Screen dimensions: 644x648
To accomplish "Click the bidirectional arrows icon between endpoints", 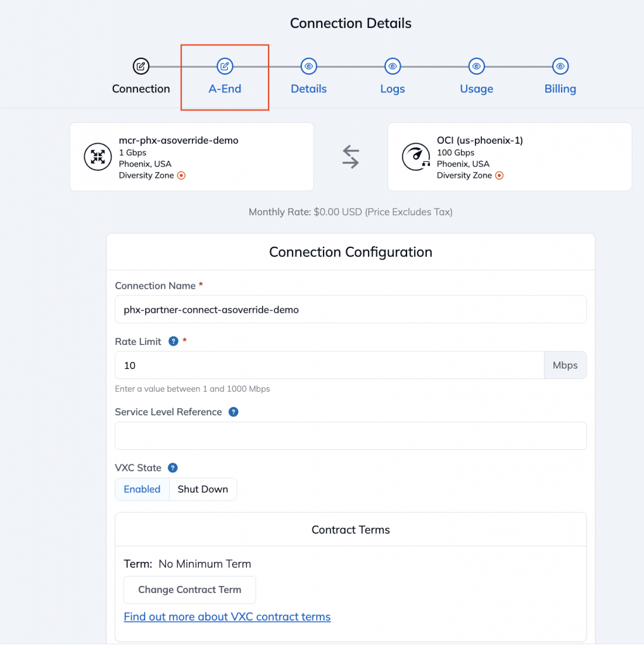I will click(351, 157).
